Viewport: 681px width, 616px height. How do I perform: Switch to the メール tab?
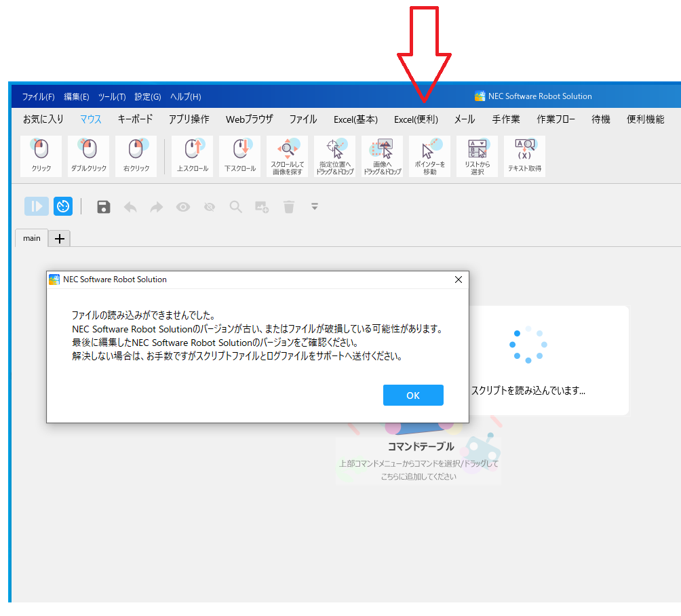coord(465,119)
